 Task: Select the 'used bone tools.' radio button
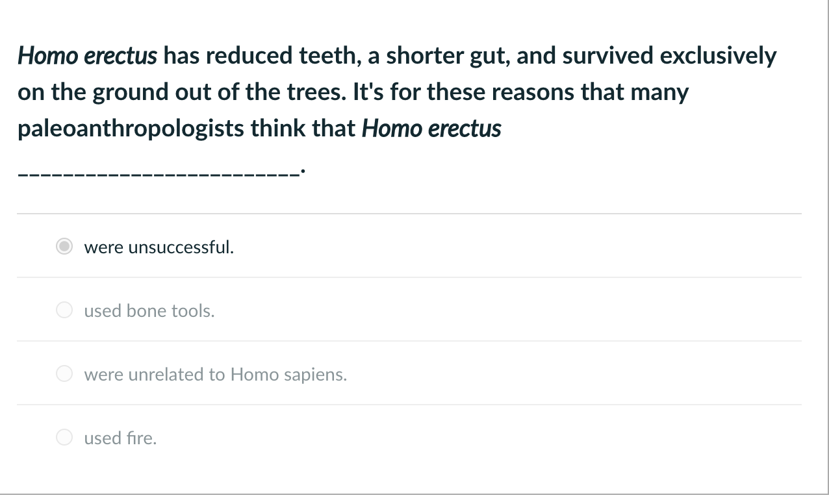click(x=64, y=310)
